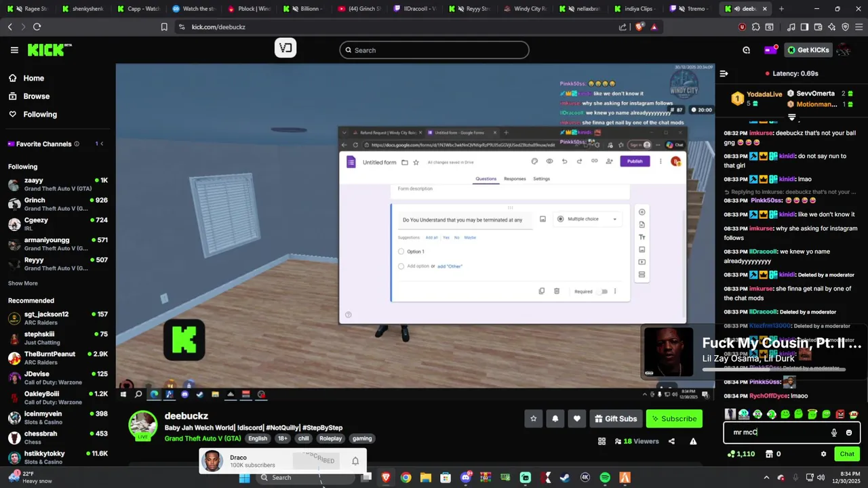Open zaayy channel in Following list
The width and height of the screenshot is (868, 488).
pyautogui.click(x=58, y=184)
